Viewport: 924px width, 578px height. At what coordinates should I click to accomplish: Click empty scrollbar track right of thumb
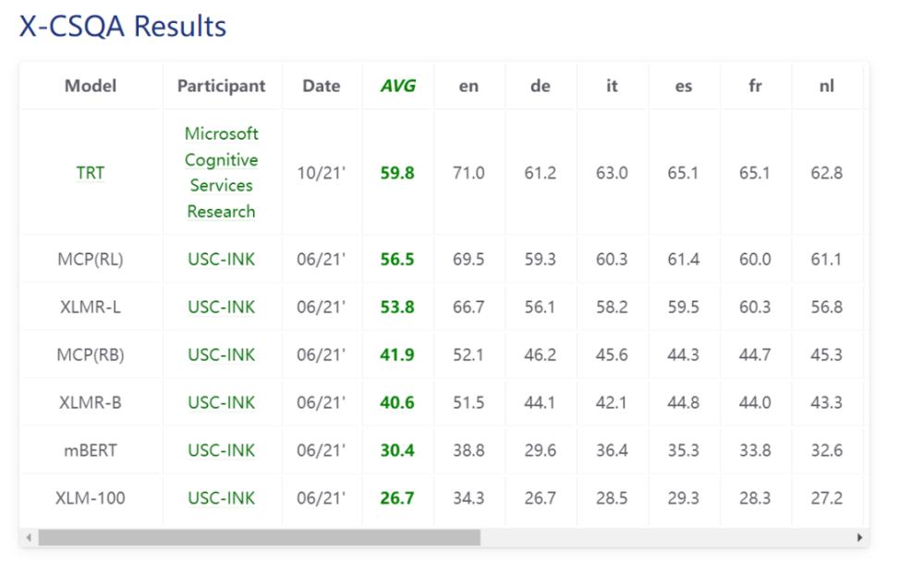click(665, 537)
